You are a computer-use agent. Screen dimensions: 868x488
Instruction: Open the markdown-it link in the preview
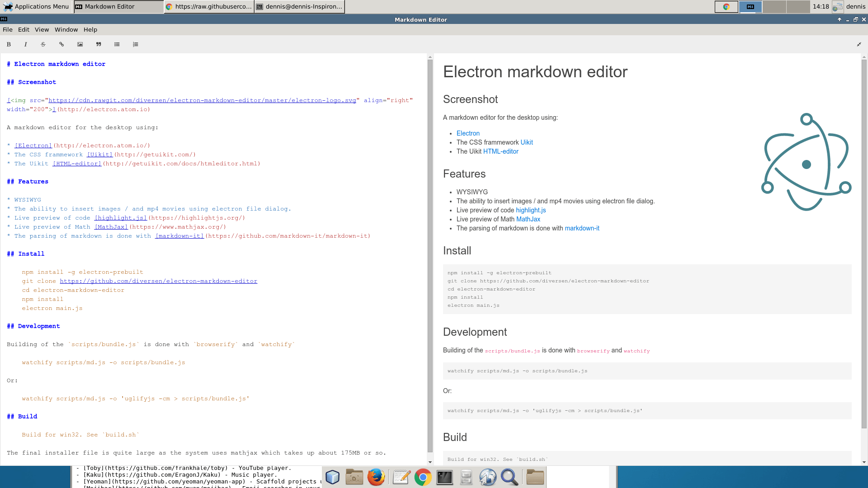tap(582, 228)
